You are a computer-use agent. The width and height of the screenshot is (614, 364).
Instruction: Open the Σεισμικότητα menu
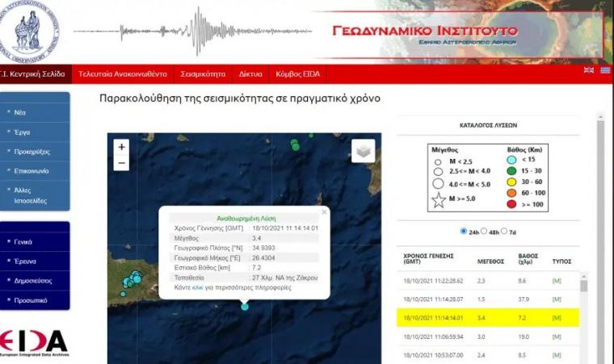point(203,74)
